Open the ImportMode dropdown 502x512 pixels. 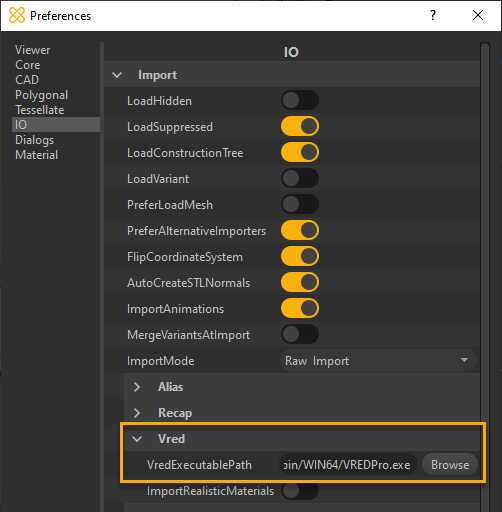click(378, 360)
